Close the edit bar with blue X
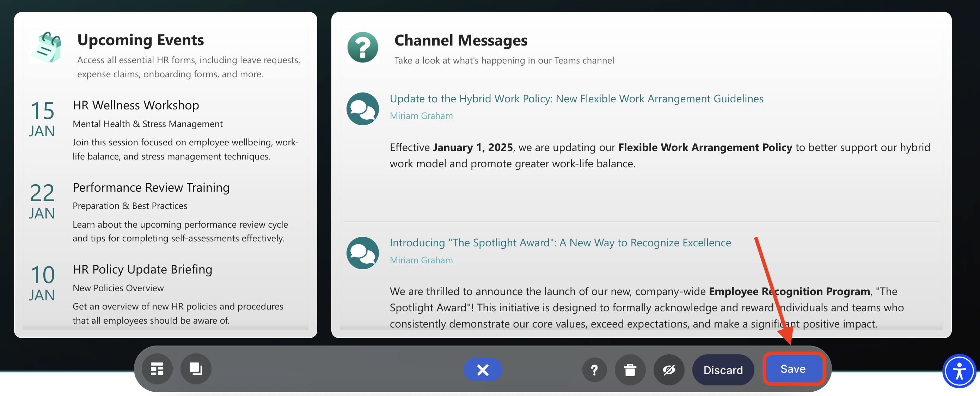This screenshot has width=980, height=396. point(482,370)
